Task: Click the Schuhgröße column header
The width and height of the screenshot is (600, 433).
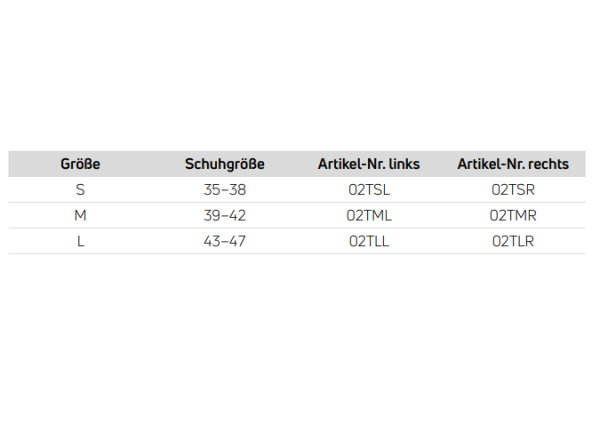Action: [x=224, y=164]
